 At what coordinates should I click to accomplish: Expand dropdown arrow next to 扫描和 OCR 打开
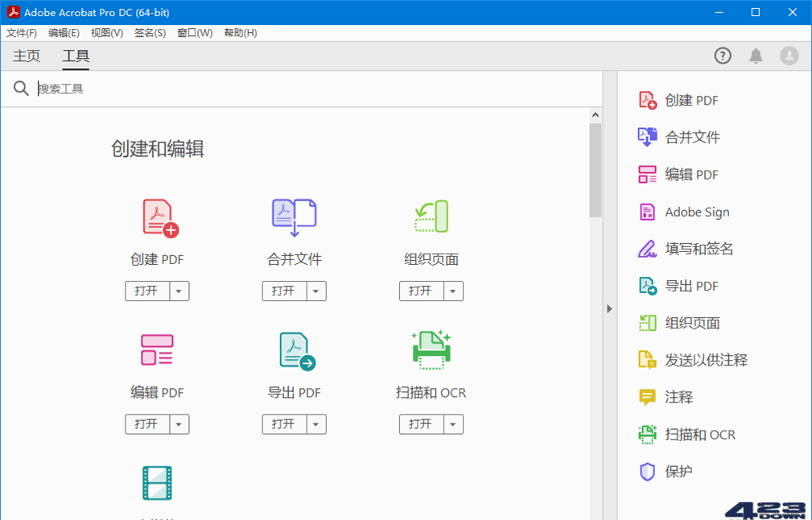coord(454,424)
